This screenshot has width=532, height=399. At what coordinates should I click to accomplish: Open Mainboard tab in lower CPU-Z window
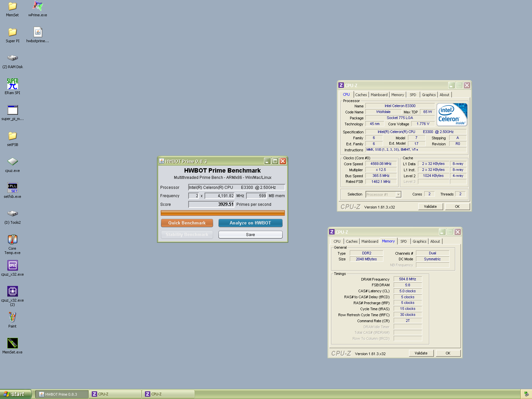pos(370,241)
